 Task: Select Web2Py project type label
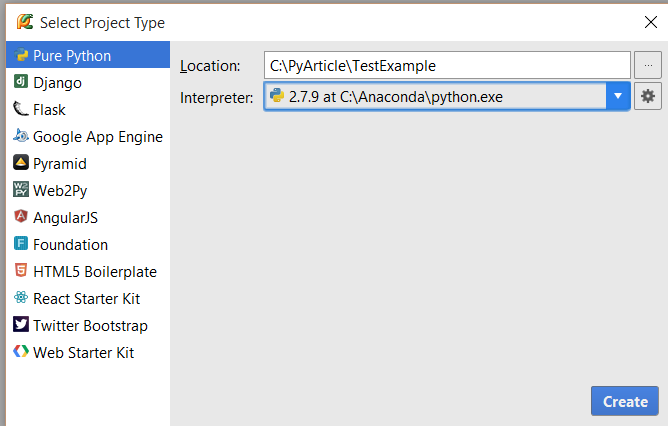pyautogui.click(x=60, y=190)
